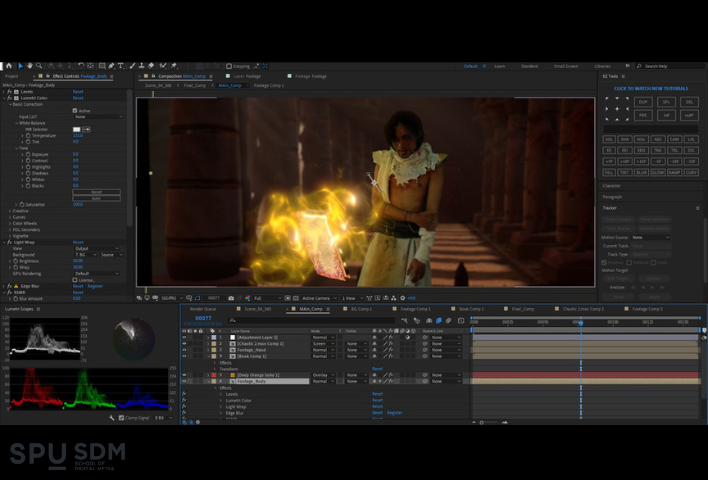Toggle Clamp Signal checkbox
The image size is (708, 480).
pos(121,418)
